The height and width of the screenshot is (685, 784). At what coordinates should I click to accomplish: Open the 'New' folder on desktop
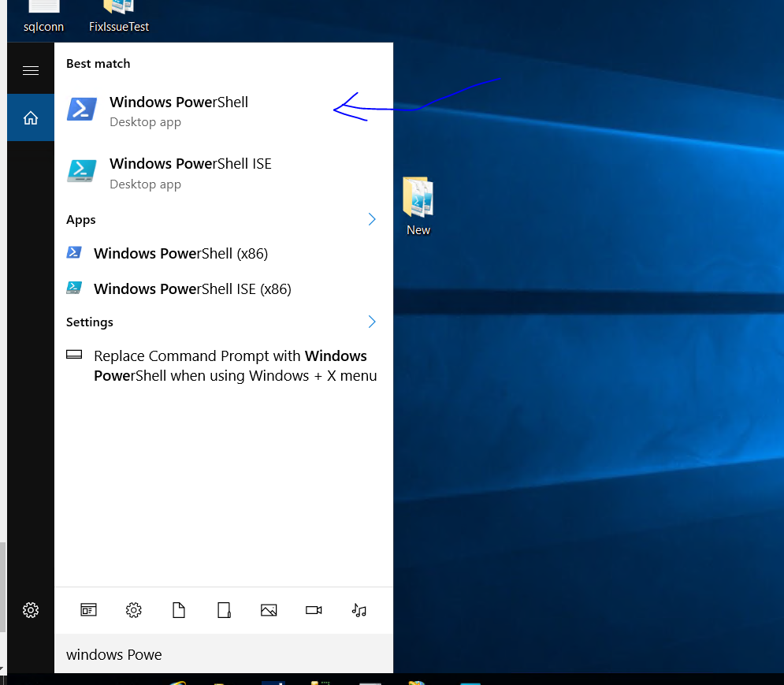click(x=418, y=205)
